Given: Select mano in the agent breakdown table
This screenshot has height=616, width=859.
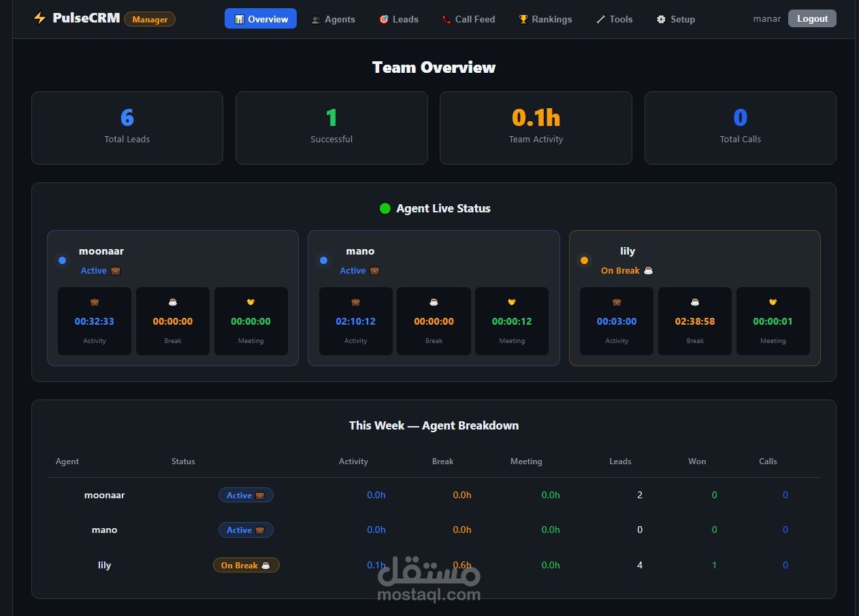Looking at the screenshot, I should [x=104, y=530].
